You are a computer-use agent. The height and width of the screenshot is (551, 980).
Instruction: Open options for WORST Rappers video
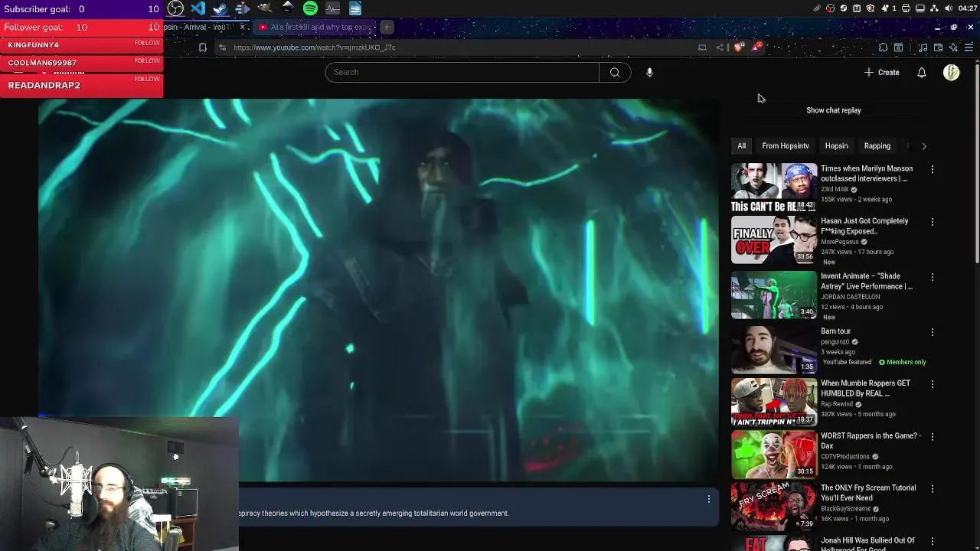(932, 436)
